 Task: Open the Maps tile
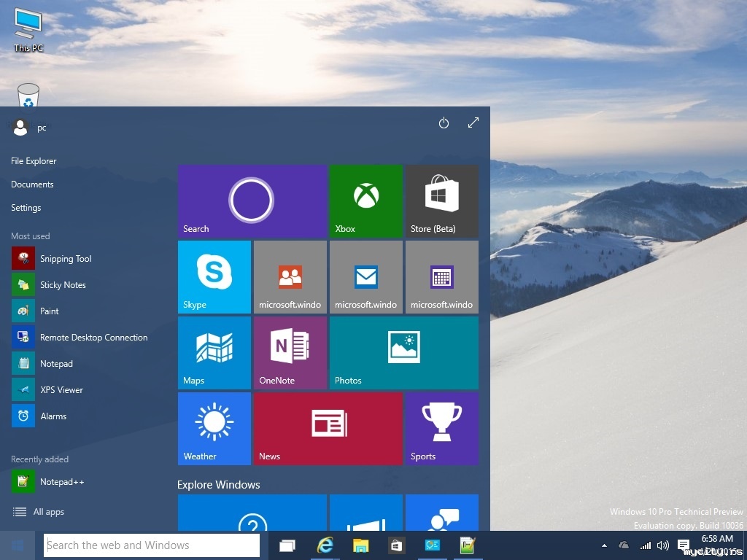click(x=214, y=353)
